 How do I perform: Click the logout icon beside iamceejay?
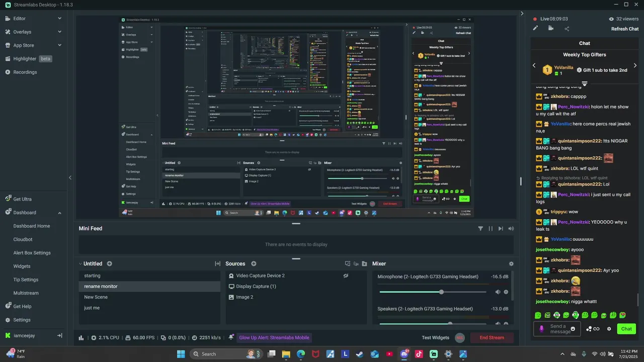tap(59, 335)
